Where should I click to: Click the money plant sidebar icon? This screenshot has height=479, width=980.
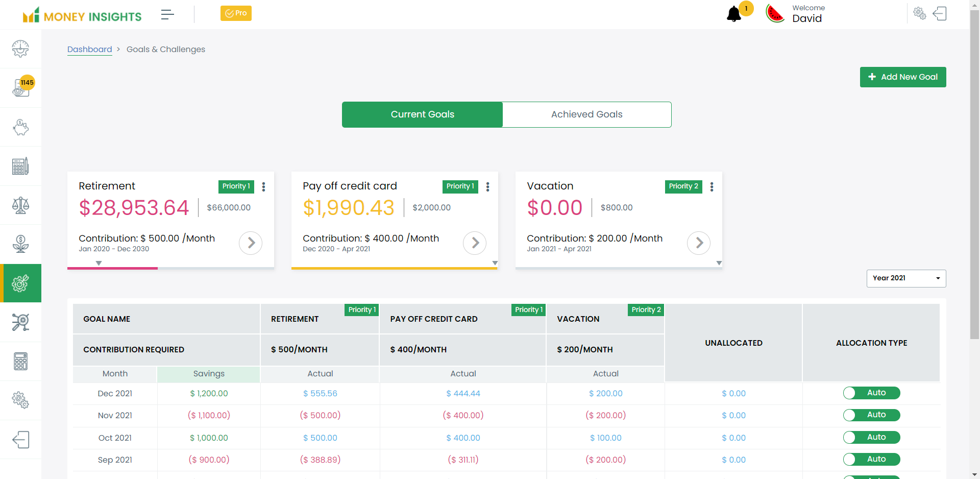coord(20,244)
